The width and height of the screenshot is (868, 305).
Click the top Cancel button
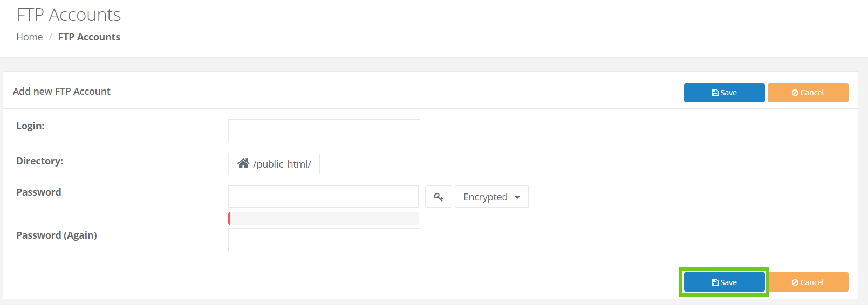pos(808,93)
